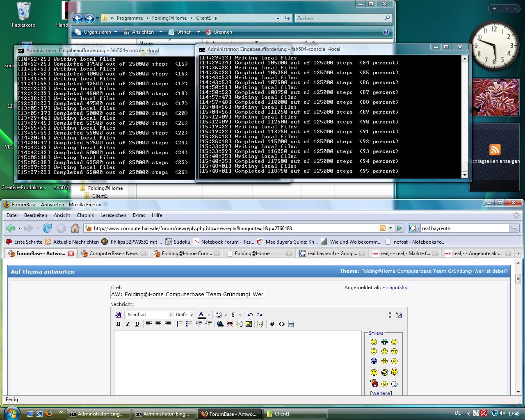
Task: Increase indent in the editor
Action: click(208, 324)
